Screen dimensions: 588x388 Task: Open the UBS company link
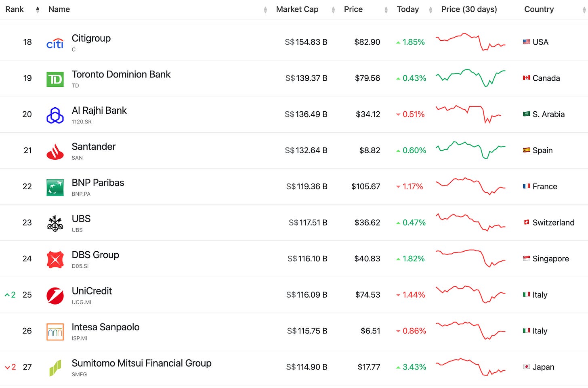pos(81,219)
